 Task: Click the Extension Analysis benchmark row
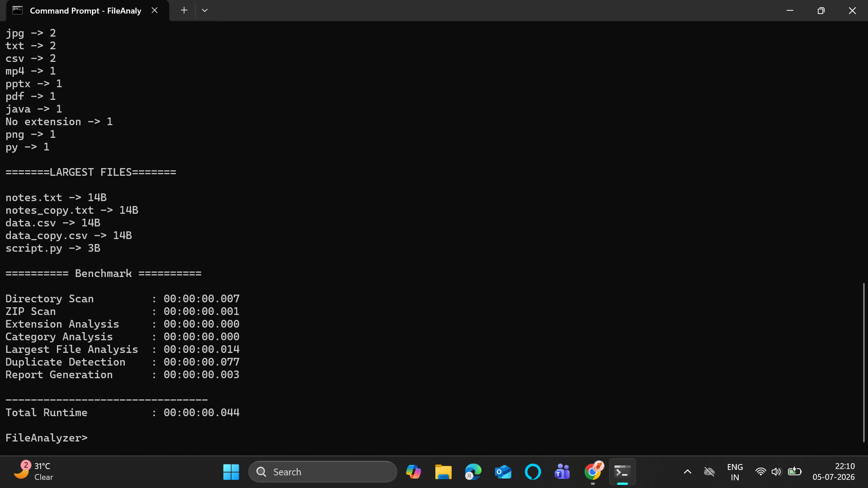(x=123, y=324)
